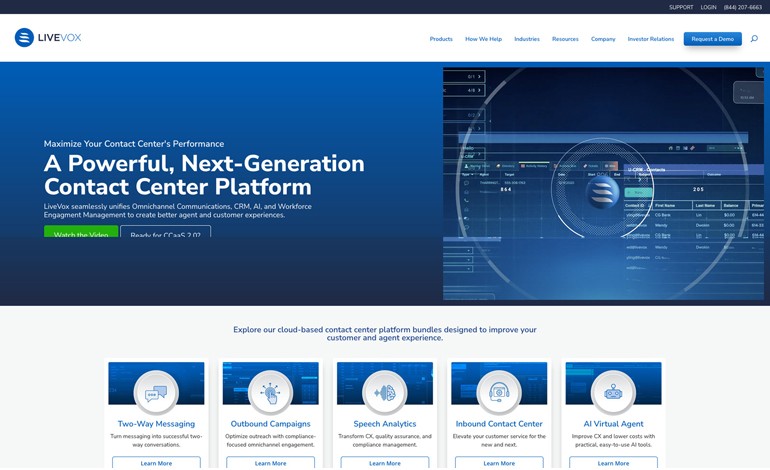Click the Inbound Contact Center headset icon
The image size is (770, 470).
pyautogui.click(x=499, y=393)
